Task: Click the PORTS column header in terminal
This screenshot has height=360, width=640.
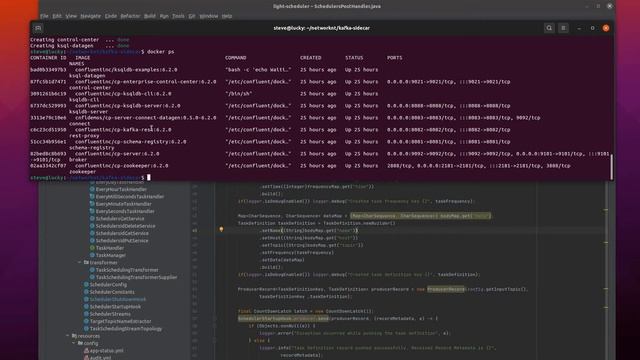Action: 394,58
